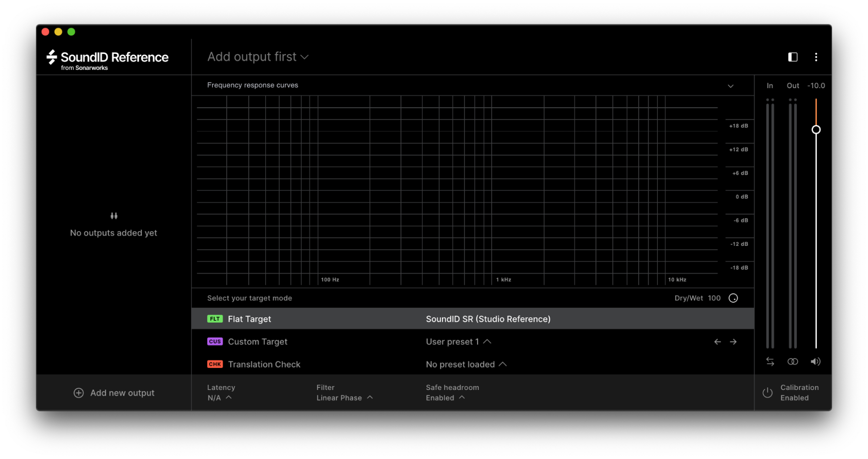This screenshot has height=459, width=868.
Task: Go to next custom preset arrow
Action: tap(733, 342)
